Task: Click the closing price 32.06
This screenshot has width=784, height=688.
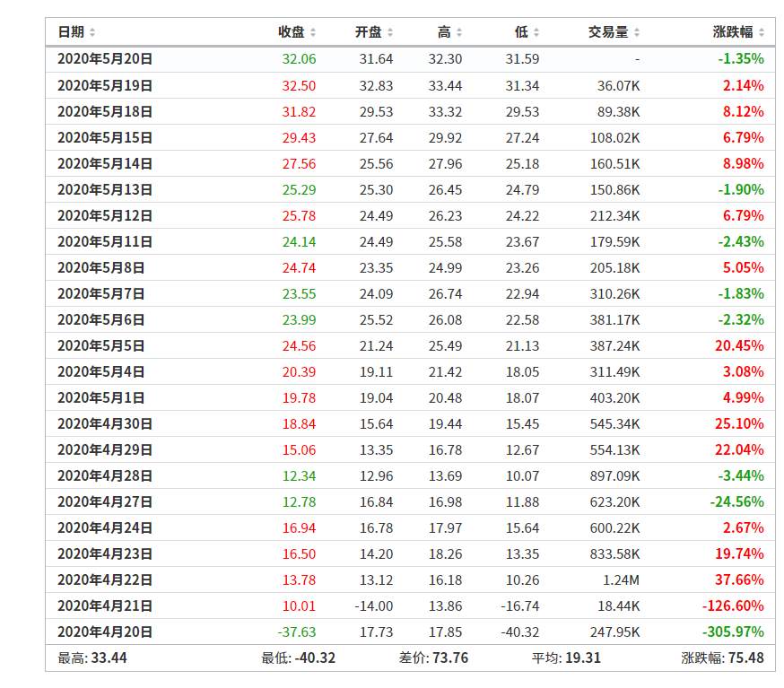Action: pyautogui.click(x=299, y=59)
